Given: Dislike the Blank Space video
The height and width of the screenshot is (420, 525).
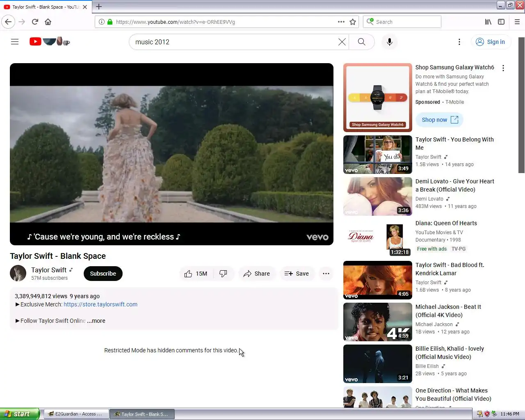Looking at the screenshot, I should click(x=223, y=274).
